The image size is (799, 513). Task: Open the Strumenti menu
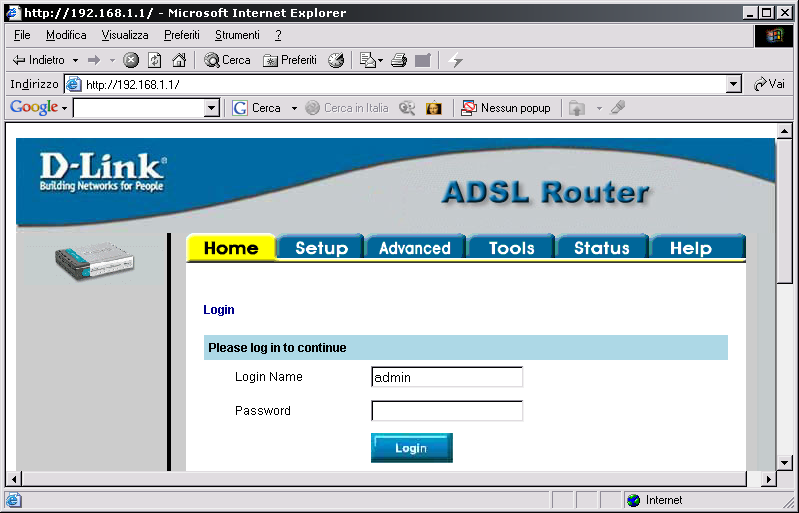click(237, 35)
